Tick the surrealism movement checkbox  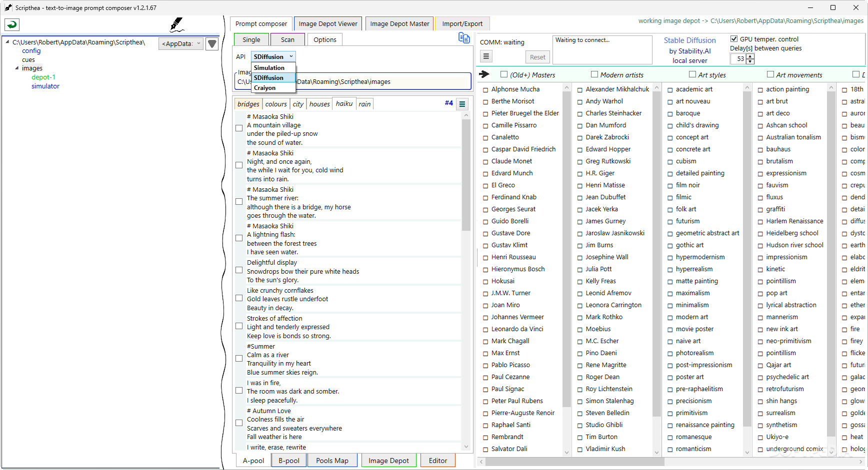[x=760, y=414]
